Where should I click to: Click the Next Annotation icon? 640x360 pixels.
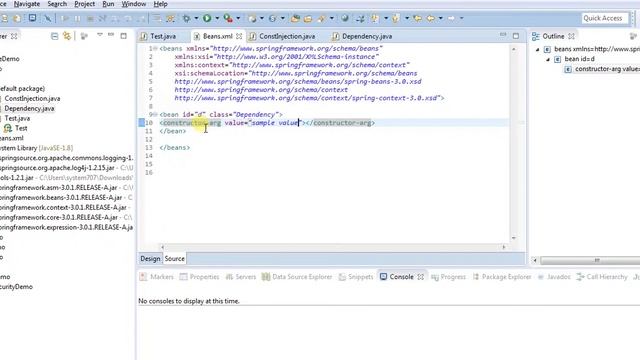click(375, 18)
